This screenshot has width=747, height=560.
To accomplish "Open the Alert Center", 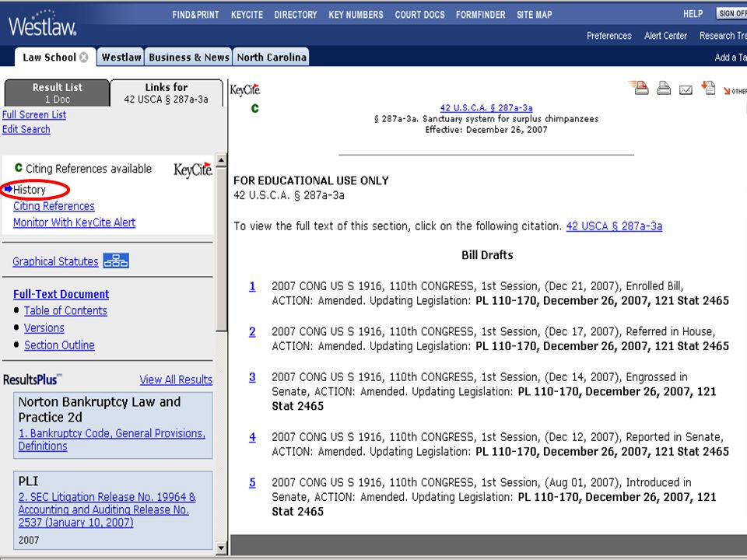I will [x=665, y=36].
